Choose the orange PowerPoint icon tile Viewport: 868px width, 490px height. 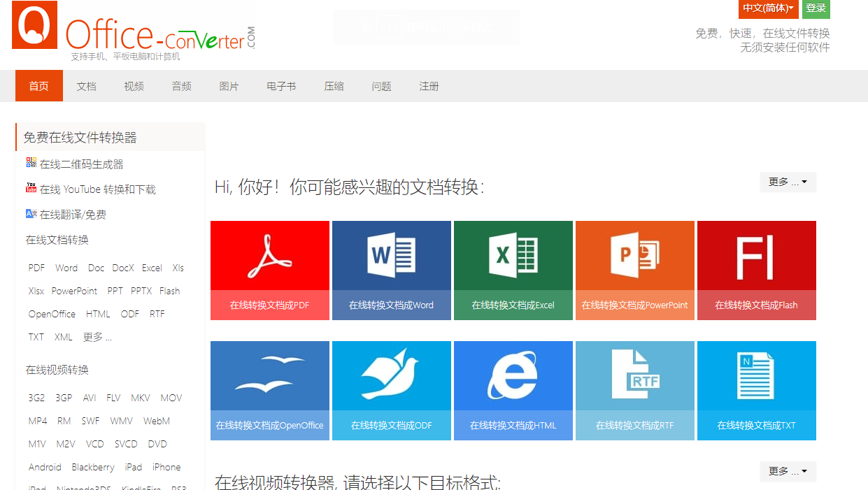tap(634, 256)
